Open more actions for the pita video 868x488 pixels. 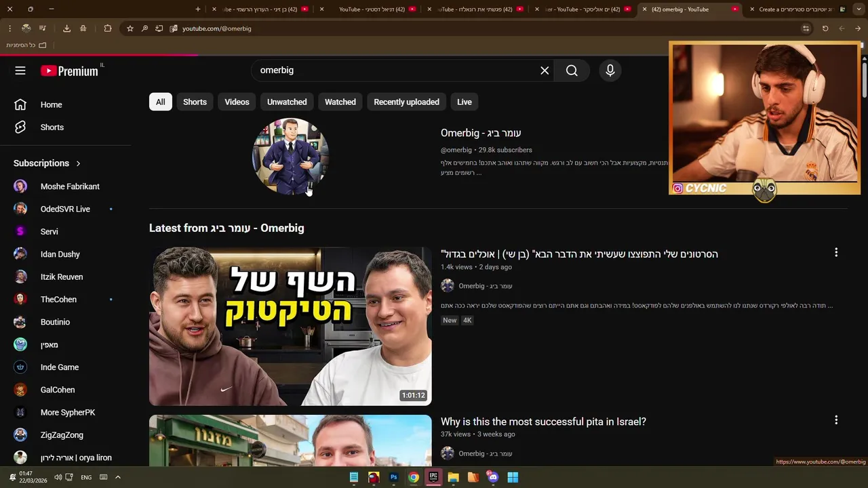coord(836,420)
